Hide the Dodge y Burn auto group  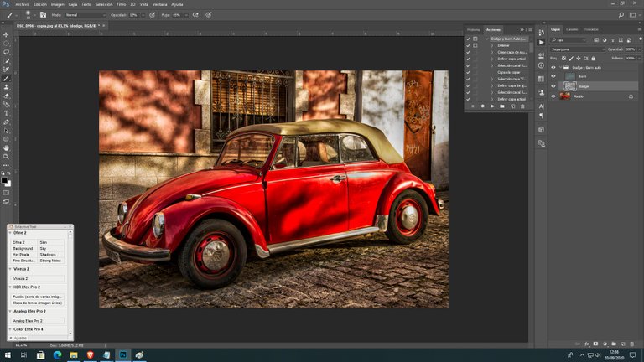[x=553, y=67]
